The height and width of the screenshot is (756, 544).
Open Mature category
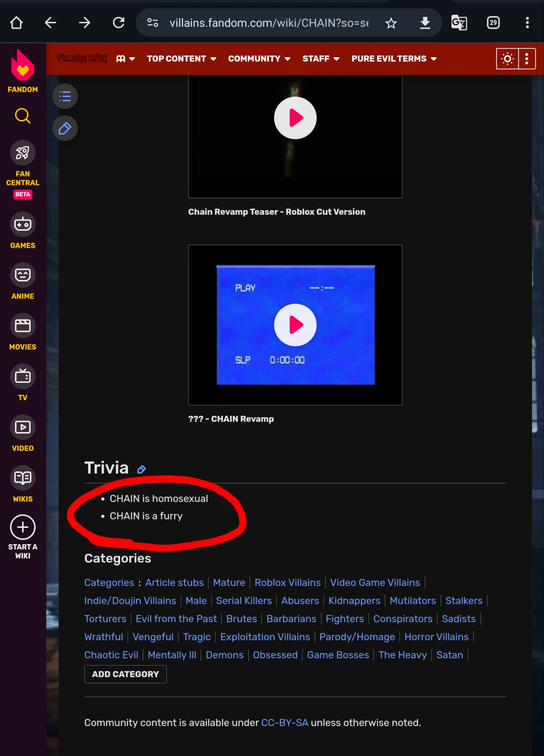(x=229, y=583)
